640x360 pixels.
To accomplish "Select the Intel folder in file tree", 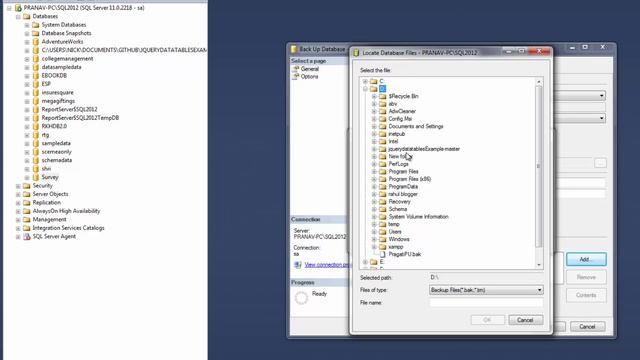I will (393, 141).
